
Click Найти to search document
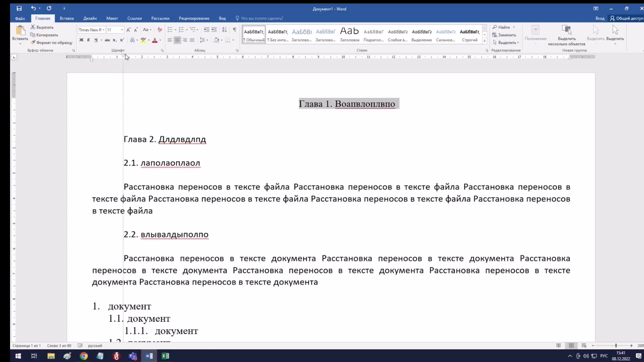coord(501,27)
